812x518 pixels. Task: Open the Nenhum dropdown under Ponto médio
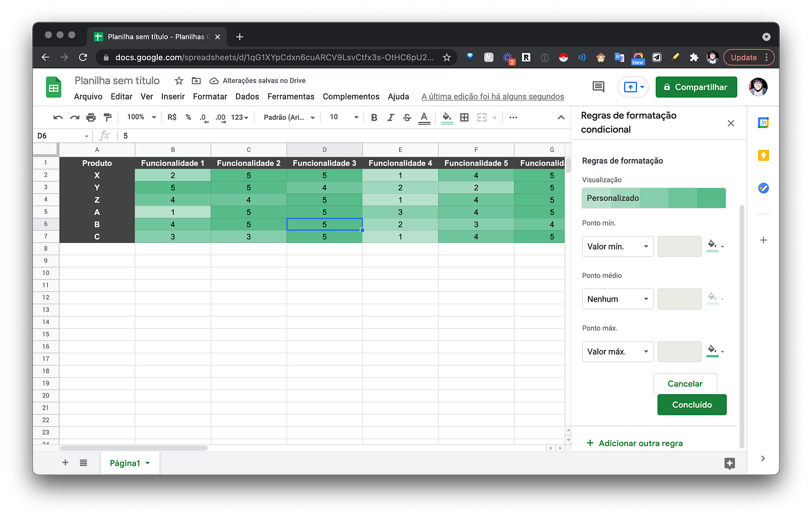pyautogui.click(x=617, y=299)
